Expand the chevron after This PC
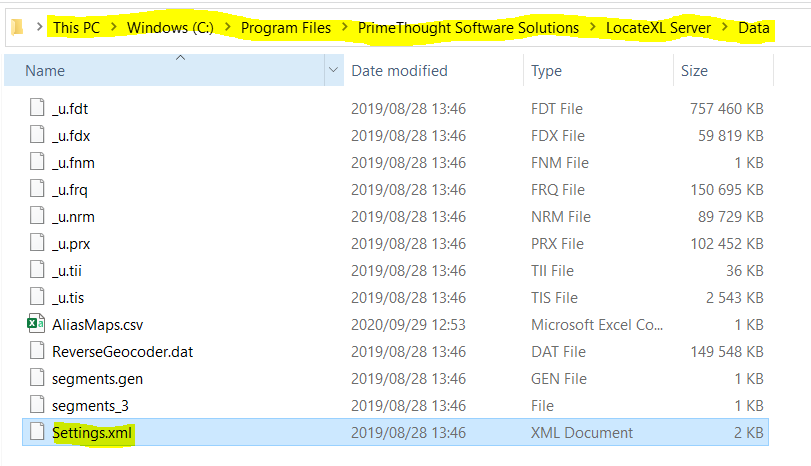This screenshot has width=811, height=466. (113, 28)
